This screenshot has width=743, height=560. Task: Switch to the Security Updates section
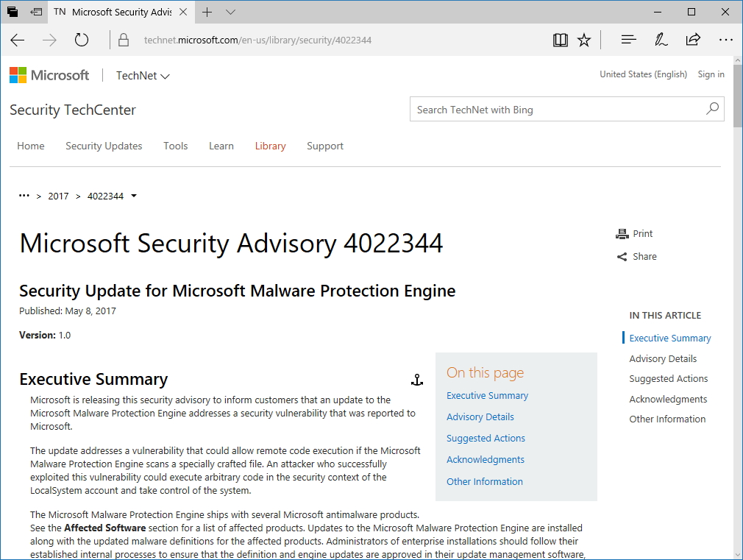pos(104,146)
